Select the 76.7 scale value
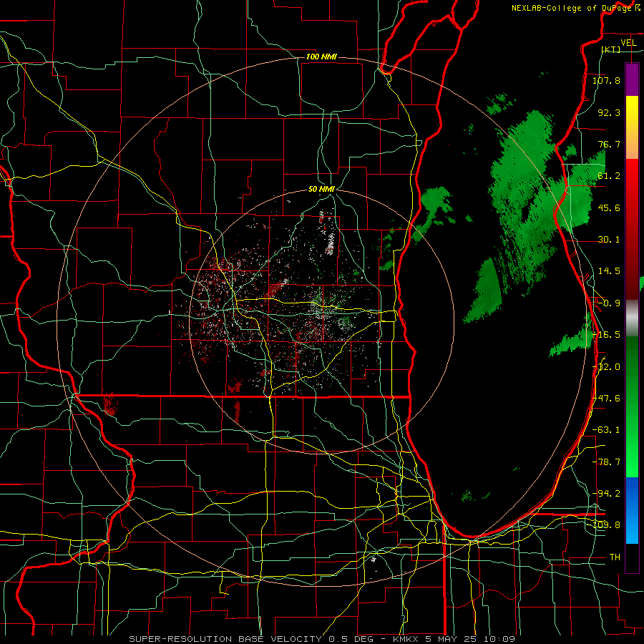Viewport: 644px width, 644px height. click(609, 144)
